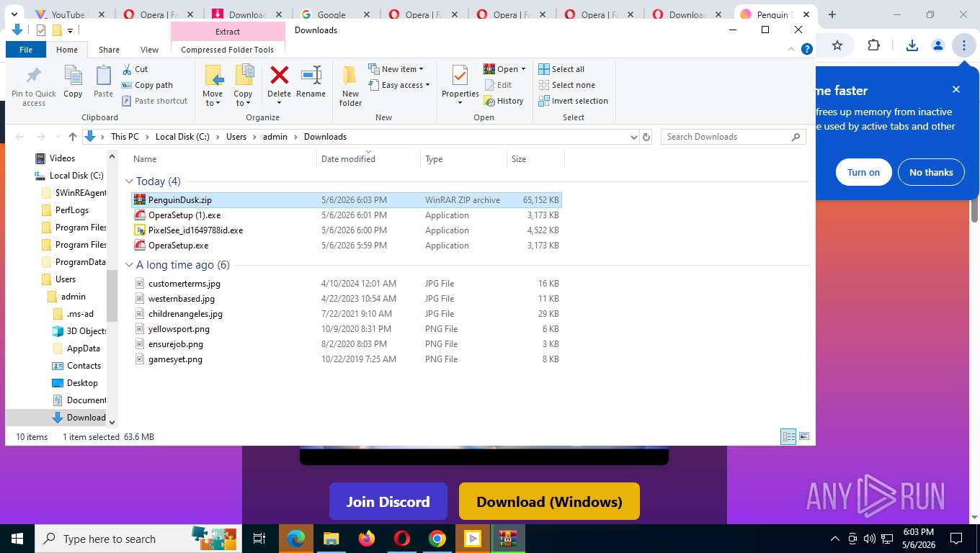Open the File menu

click(x=26, y=50)
